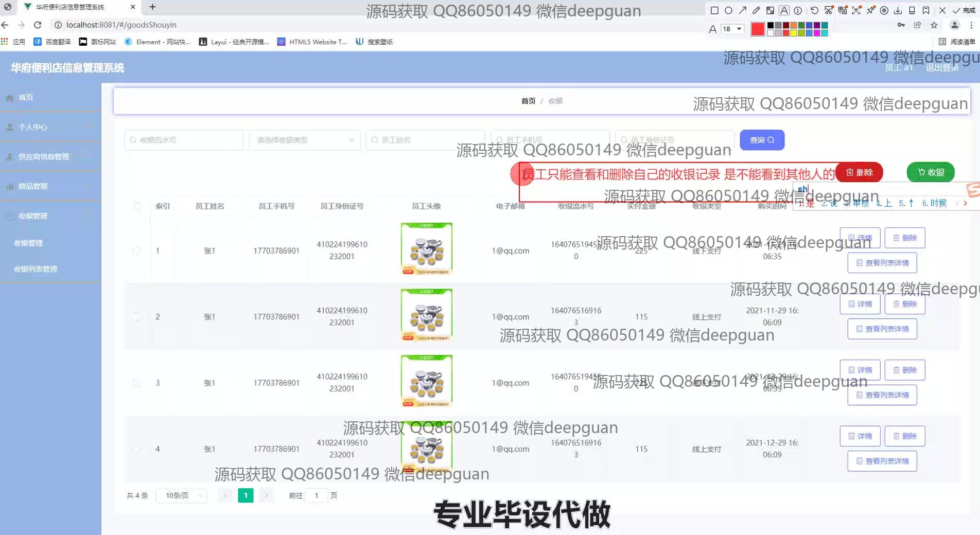This screenshot has width=980, height=535.
Task: Select the rectangle annotation tool
Action: (x=714, y=10)
